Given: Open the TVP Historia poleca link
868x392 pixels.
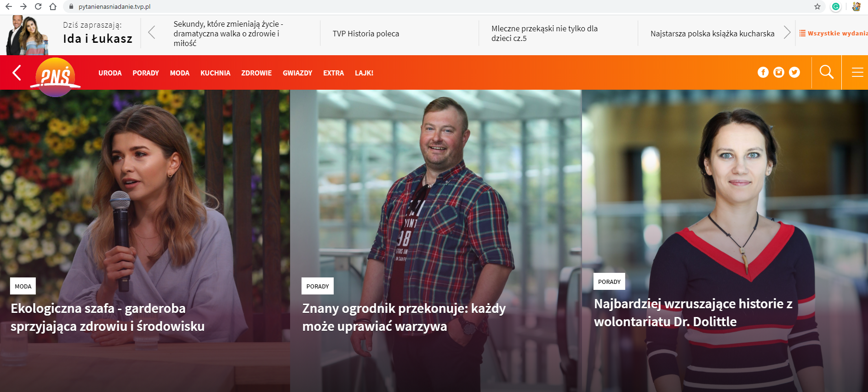Looking at the screenshot, I should pyautogui.click(x=366, y=34).
